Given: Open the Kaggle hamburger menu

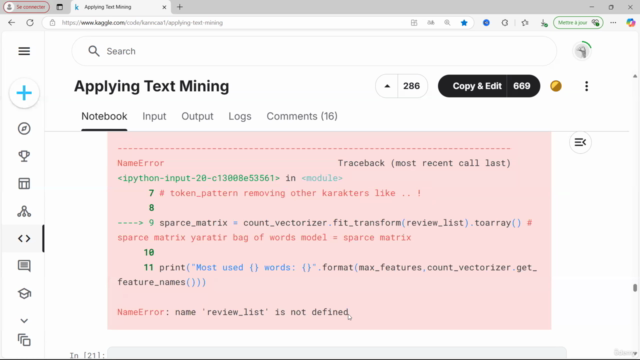Looking at the screenshot, I should coord(24,51).
